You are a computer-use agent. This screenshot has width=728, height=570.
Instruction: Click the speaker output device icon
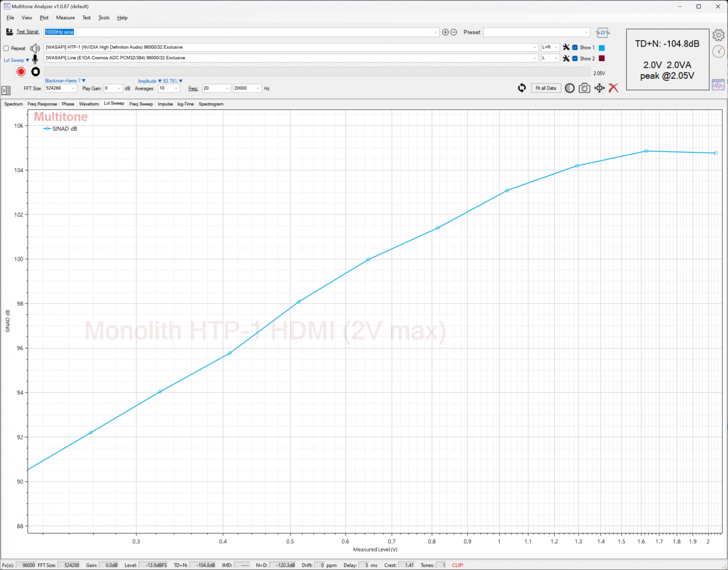[x=35, y=48]
